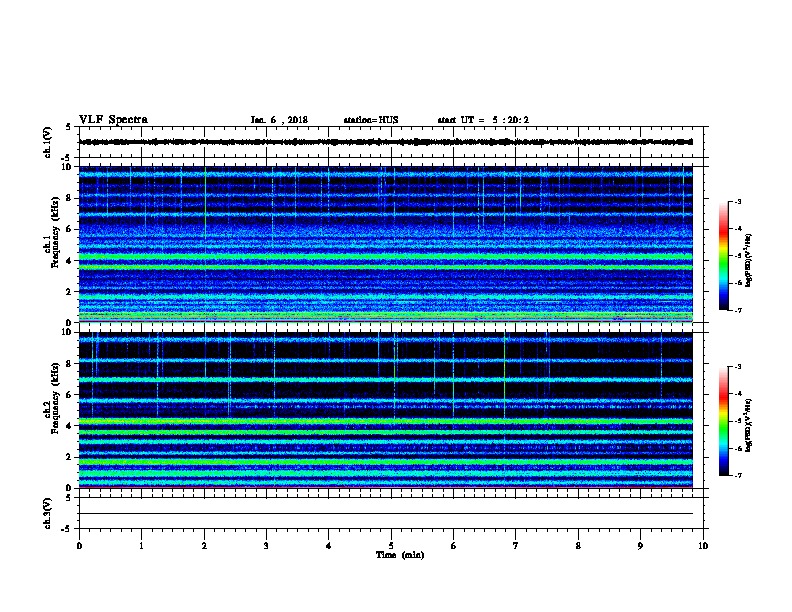Select the "Jan. 6 , 2018" date text
This screenshot has height=612, width=792.
[279, 120]
